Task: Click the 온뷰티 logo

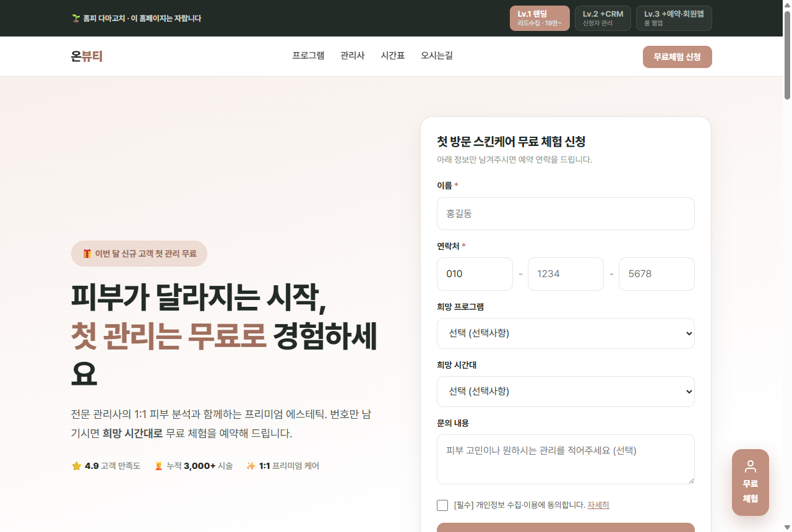Action: [x=87, y=56]
